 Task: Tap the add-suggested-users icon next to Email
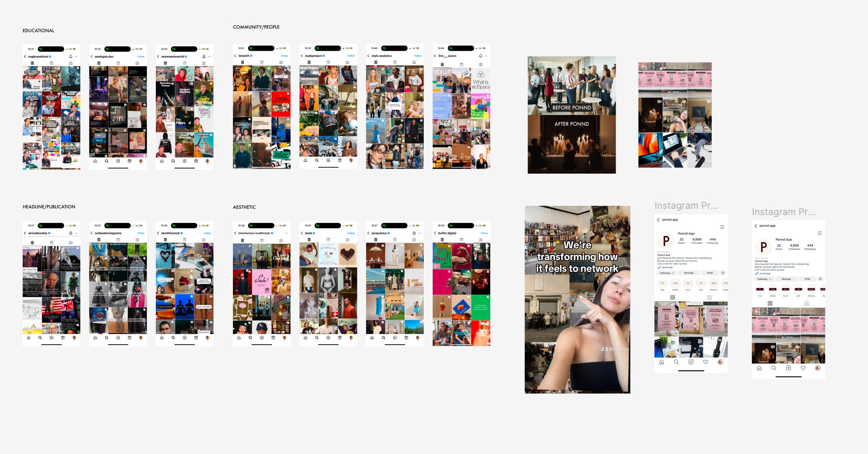pyautogui.click(x=722, y=273)
